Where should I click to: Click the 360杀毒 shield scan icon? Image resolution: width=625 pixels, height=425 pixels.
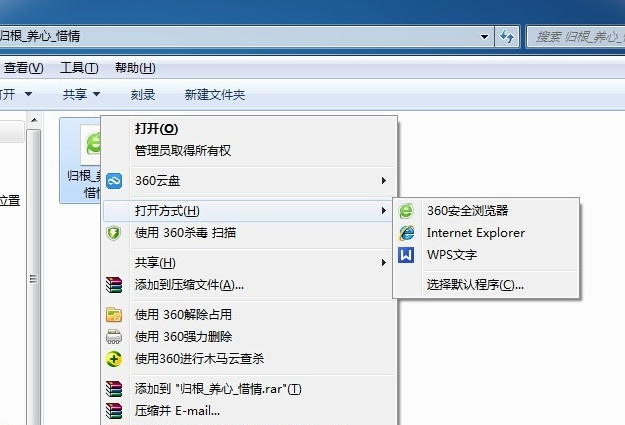(x=114, y=233)
